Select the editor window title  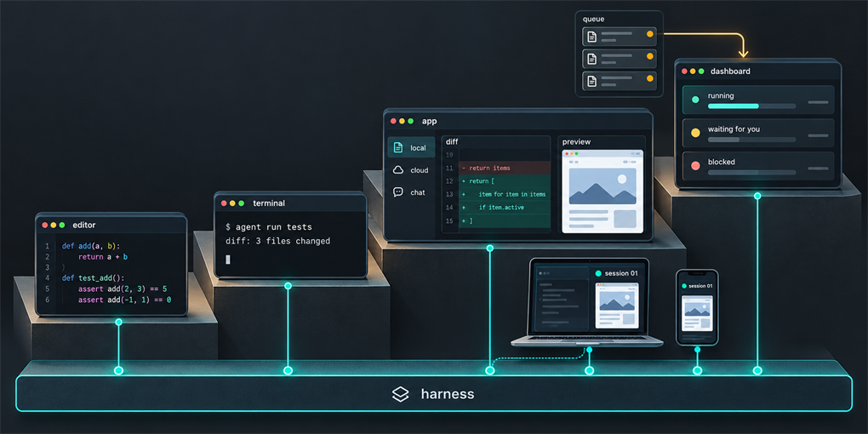[84, 226]
